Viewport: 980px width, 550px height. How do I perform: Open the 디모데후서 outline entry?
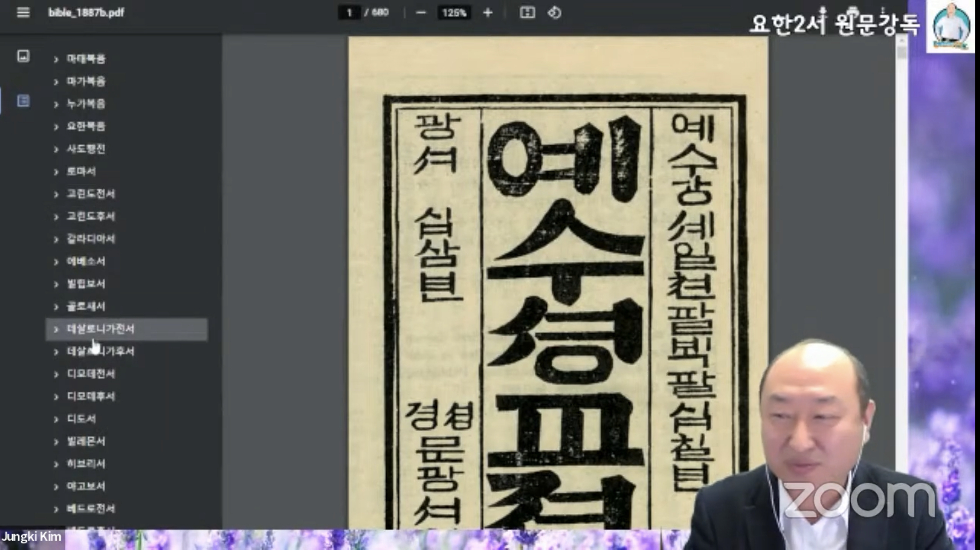[x=91, y=396]
